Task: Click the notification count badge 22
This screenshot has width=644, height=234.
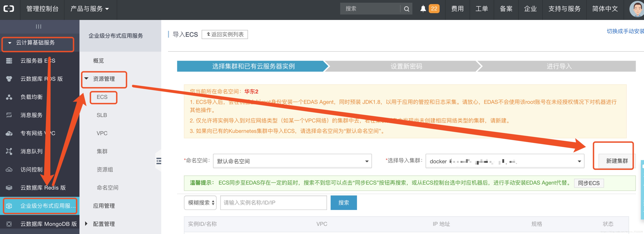Action: [434, 9]
